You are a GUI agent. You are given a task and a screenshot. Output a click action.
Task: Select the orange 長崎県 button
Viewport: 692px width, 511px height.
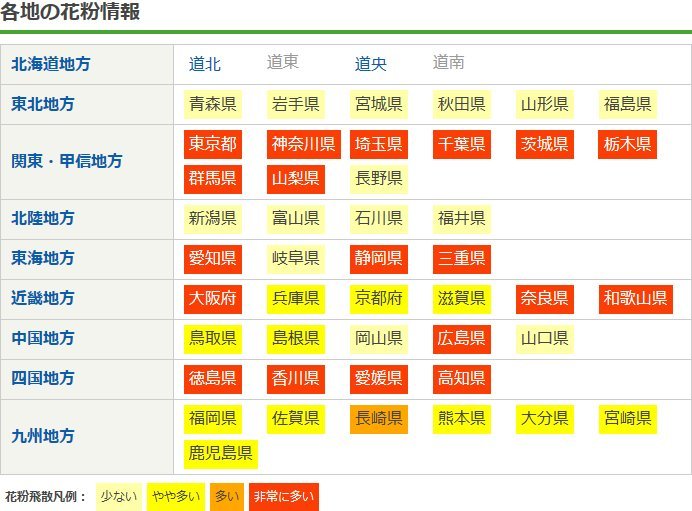379,418
